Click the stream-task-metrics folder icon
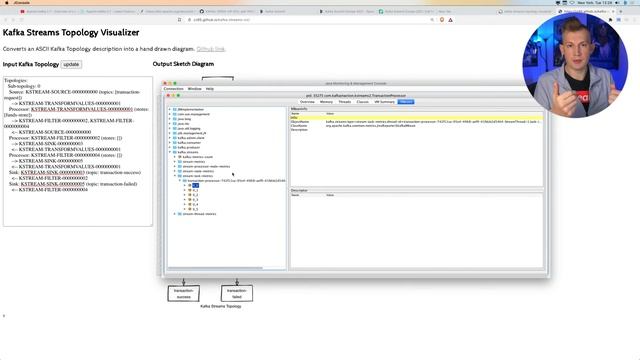The width and height of the screenshot is (640, 360). point(180,176)
